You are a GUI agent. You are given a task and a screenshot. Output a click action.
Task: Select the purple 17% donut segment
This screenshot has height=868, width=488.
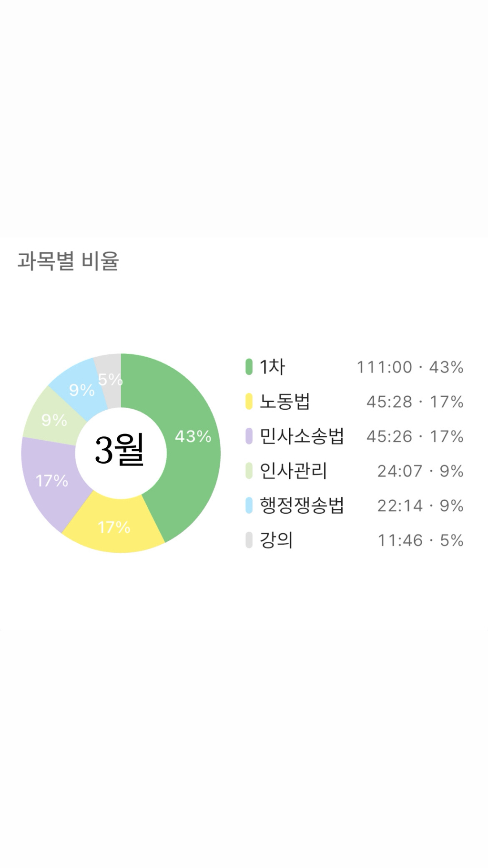coord(51,480)
